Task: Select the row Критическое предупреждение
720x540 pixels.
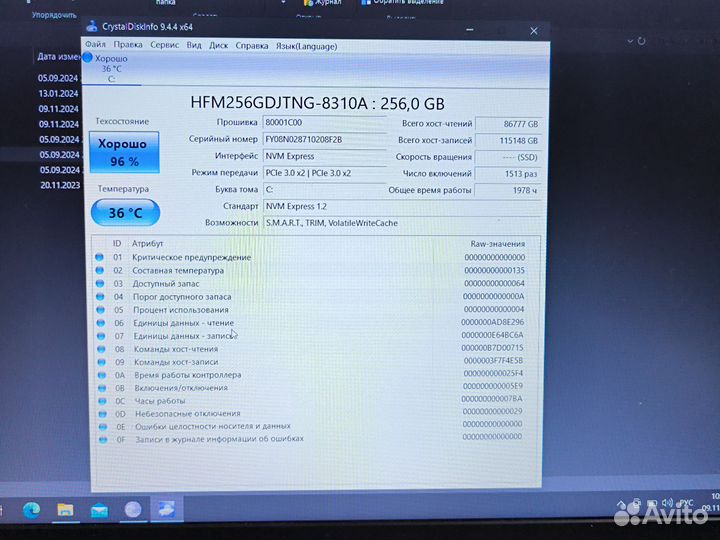Action: pos(310,257)
